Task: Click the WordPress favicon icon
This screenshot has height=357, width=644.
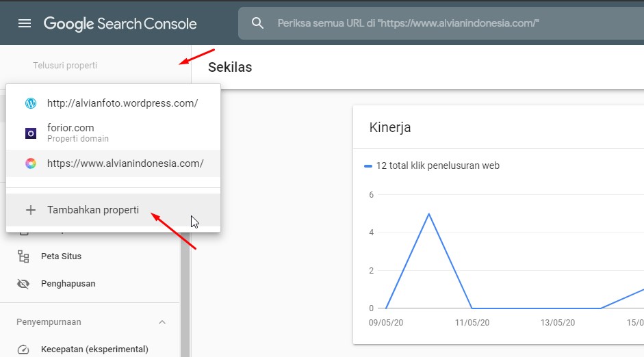Action: pyautogui.click(x=31, y=103)
